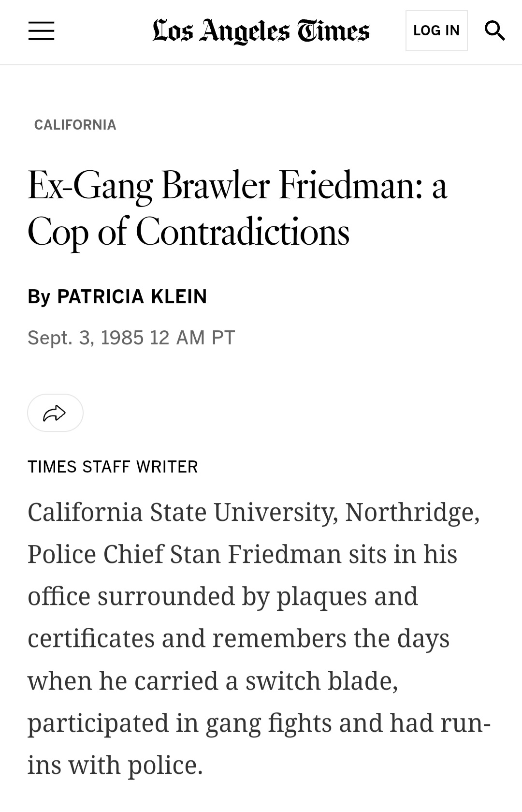Go to Los Angeles Times homepage logo
522x812 pixels.
(x=261, y=31)
